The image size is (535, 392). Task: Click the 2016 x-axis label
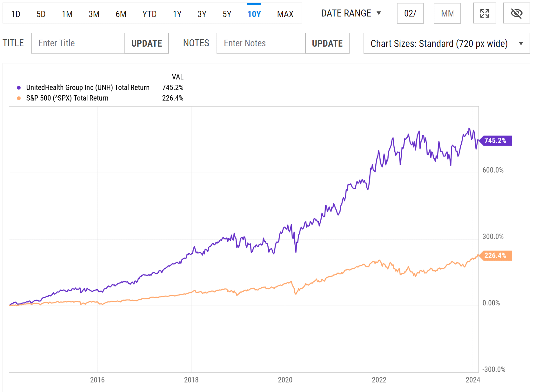coord(97,380)
